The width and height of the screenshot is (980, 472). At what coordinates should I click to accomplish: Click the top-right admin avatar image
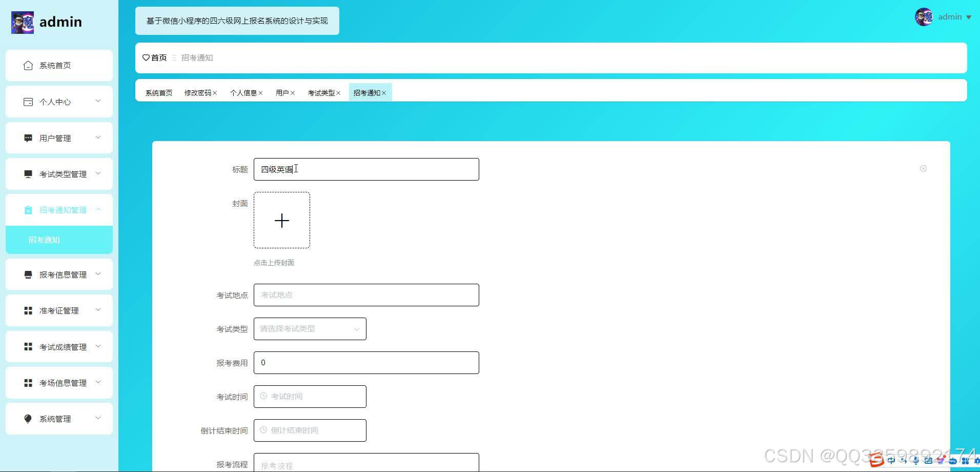[x=924, y=17]
